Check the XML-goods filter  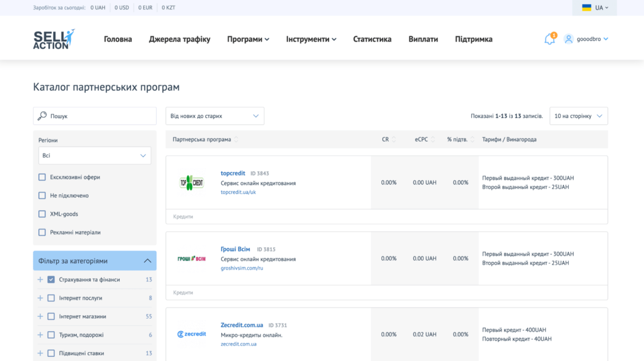[42, 214]
